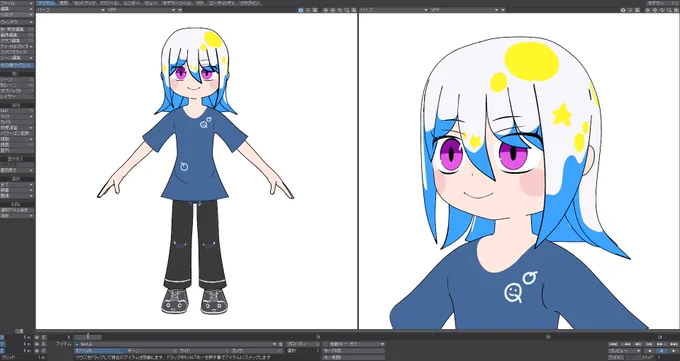Viewport: 680px width, 361px height.
Task: Toggle the Y axis channel button
Action: [3, 344]
